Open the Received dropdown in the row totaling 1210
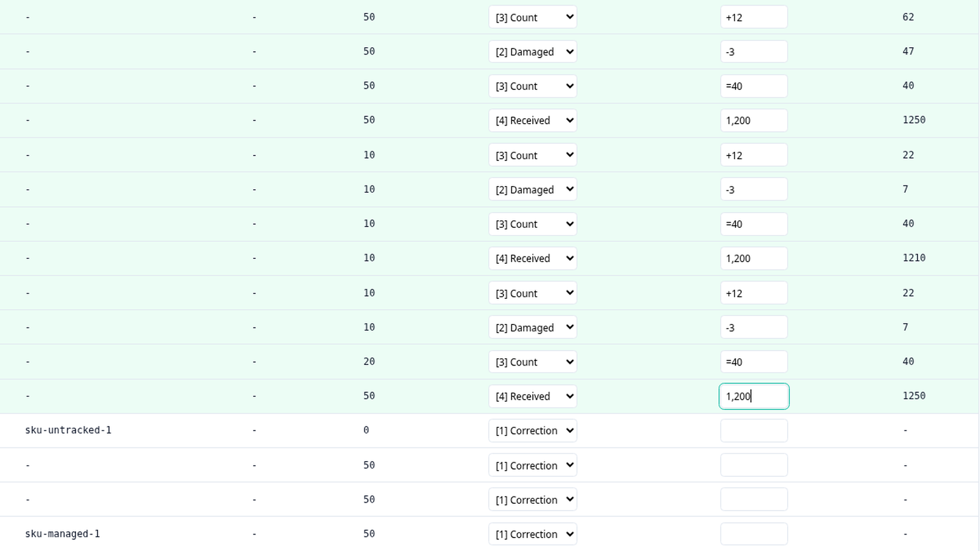 (532, 258)
